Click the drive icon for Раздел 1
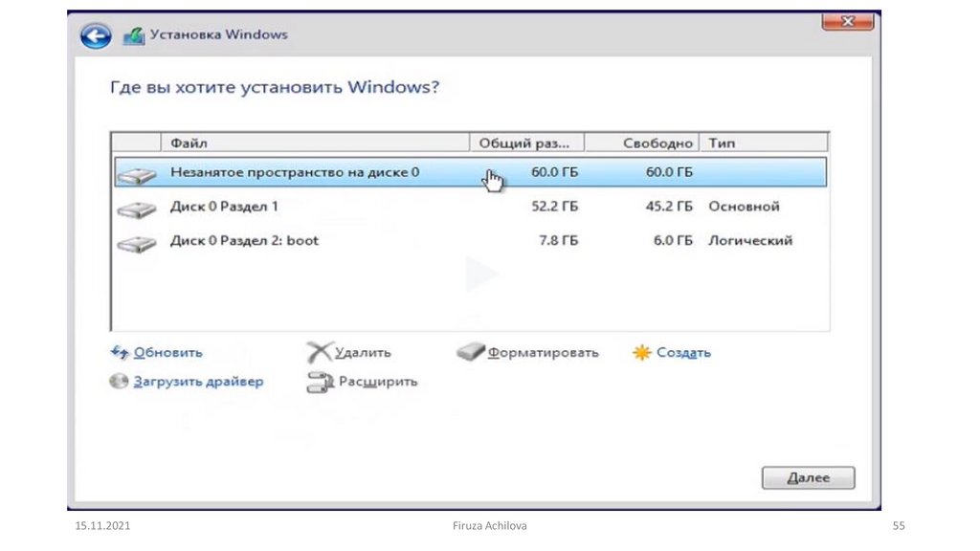The width and height of the screenshot is (980, 551). coord(136,209)
